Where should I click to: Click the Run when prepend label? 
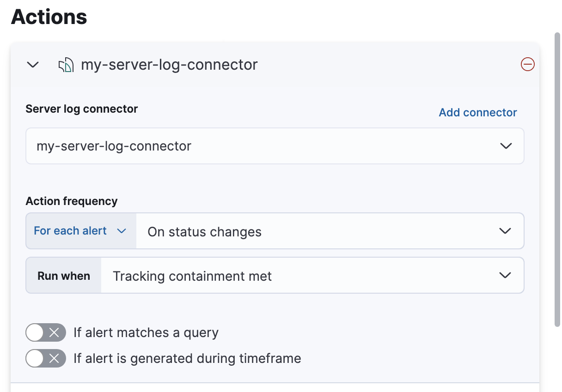(x=64, y=276)
